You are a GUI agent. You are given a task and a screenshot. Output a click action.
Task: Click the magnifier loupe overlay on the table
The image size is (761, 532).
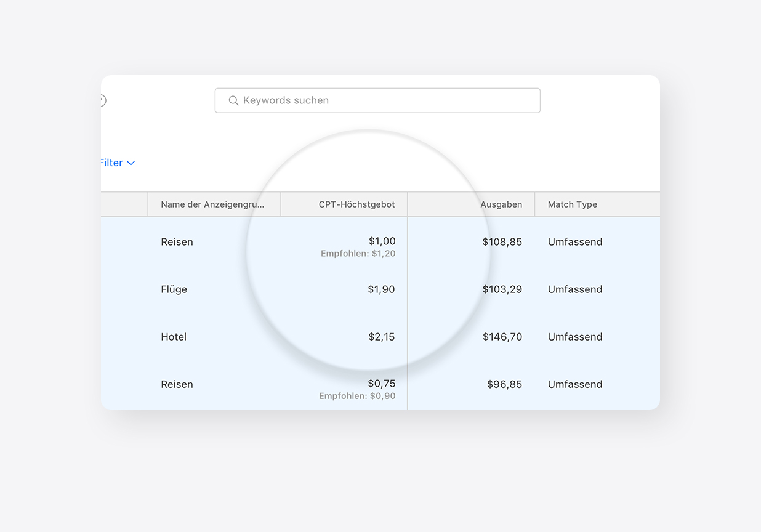368,249
